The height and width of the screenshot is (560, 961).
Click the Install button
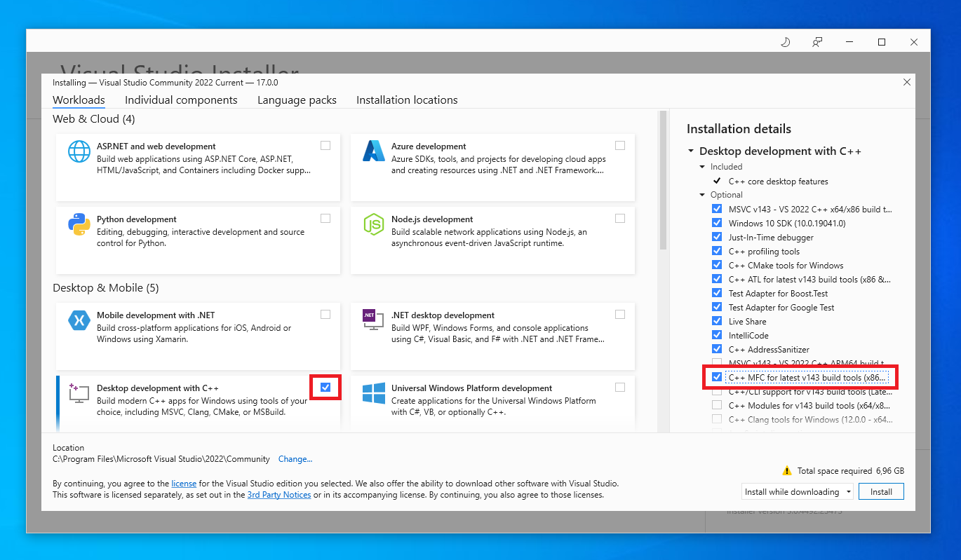(882, 491)
